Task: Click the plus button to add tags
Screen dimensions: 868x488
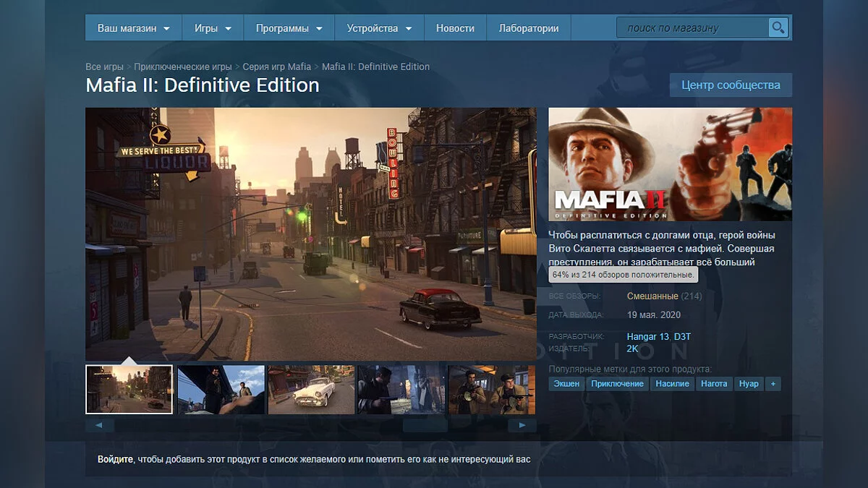Action: coord(773,384)
